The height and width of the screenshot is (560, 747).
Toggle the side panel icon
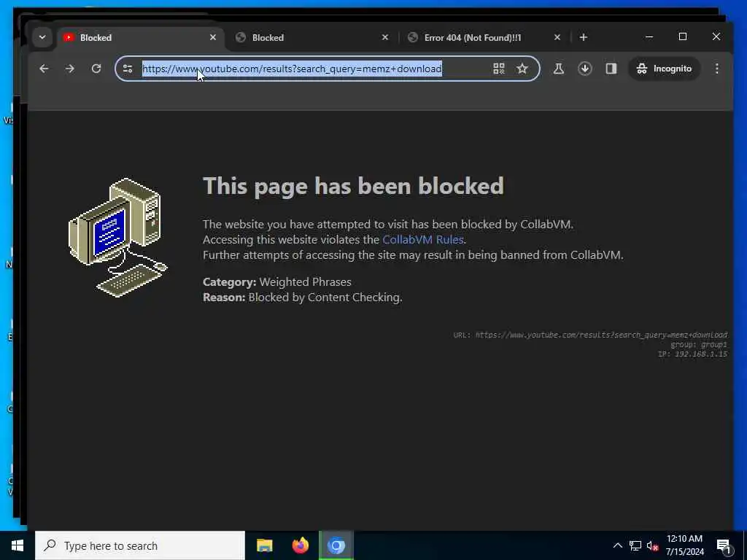click(611, 69)
